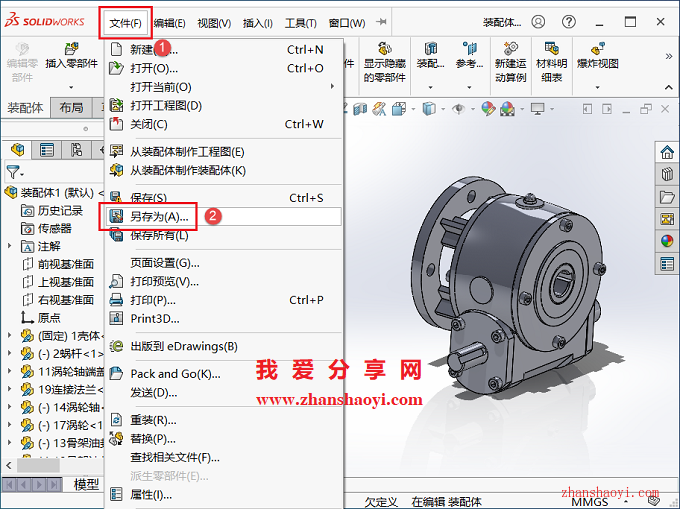Select 查找相关文件(F)... entry
680x509 pixels.
[x=224, y=457]
